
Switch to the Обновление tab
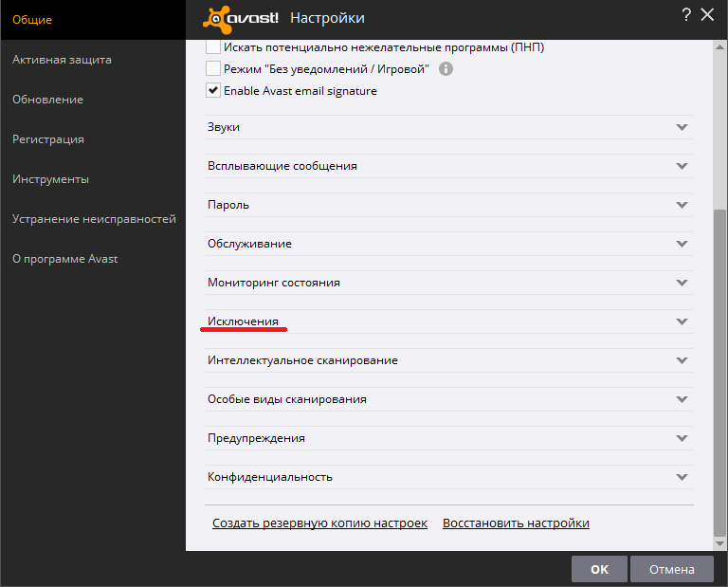pyautogui.click(x=47, y=100)
